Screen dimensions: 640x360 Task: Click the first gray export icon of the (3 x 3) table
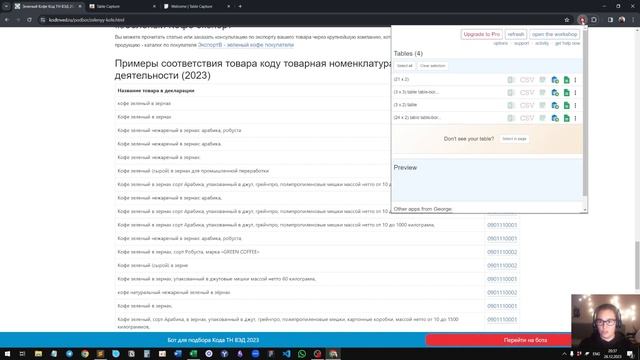click(x=511, y=93)
